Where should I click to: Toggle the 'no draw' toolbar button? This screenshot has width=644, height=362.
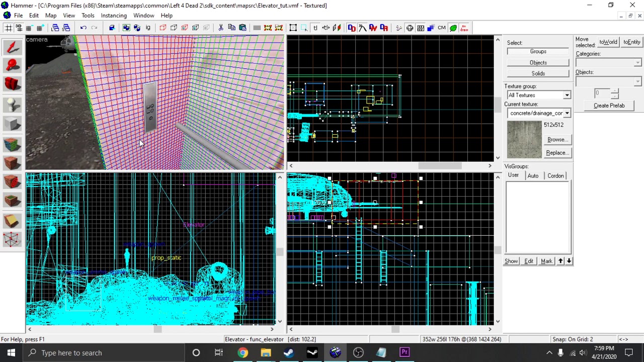pos(464,28)
